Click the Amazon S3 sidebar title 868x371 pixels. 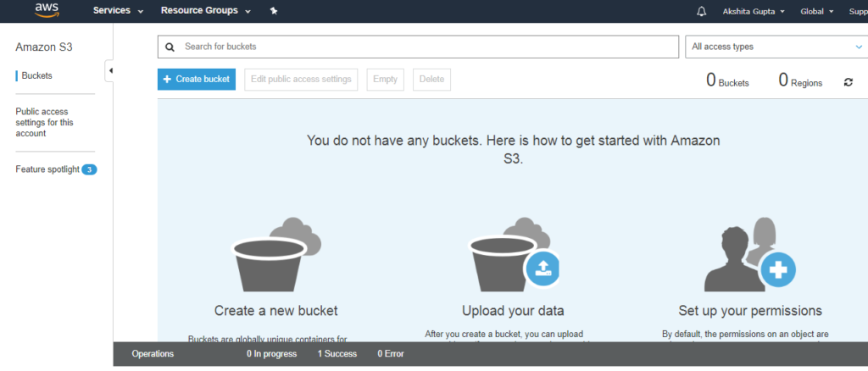44,47
